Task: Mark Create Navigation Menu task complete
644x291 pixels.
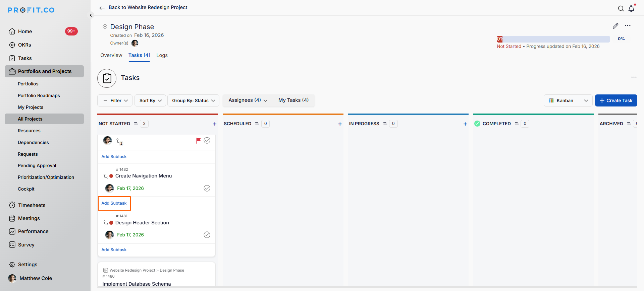Action: point(207,188)
